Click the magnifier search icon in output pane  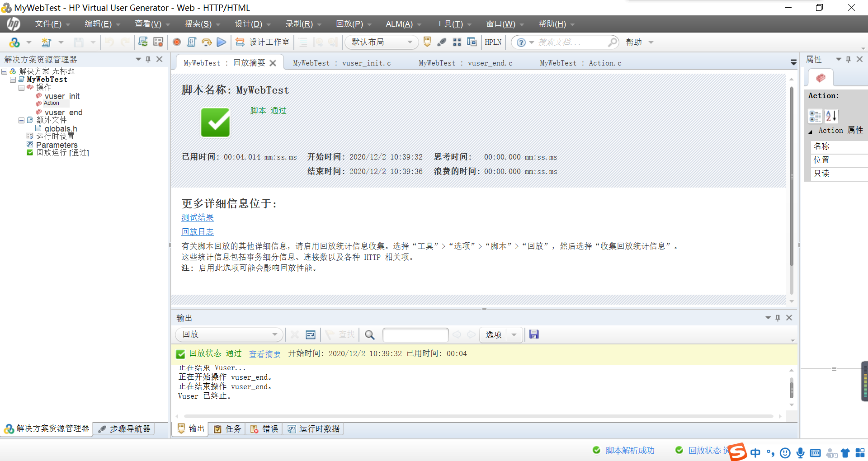pyautogui.click(x=370, y=334)
